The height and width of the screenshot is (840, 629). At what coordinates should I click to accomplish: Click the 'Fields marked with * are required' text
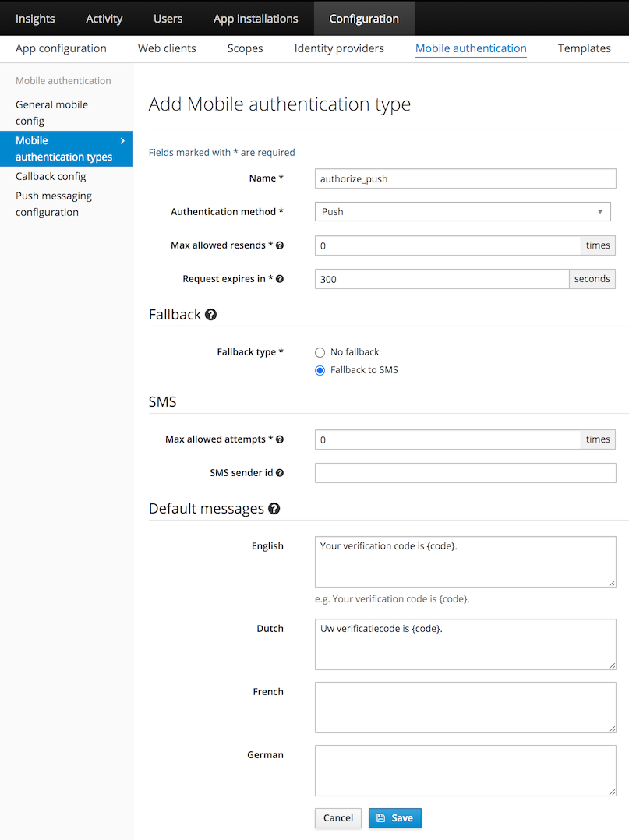(222, 152)
